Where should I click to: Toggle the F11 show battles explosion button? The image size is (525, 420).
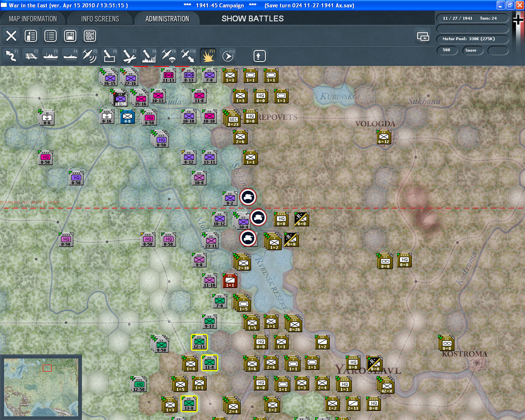click(208, 56)
